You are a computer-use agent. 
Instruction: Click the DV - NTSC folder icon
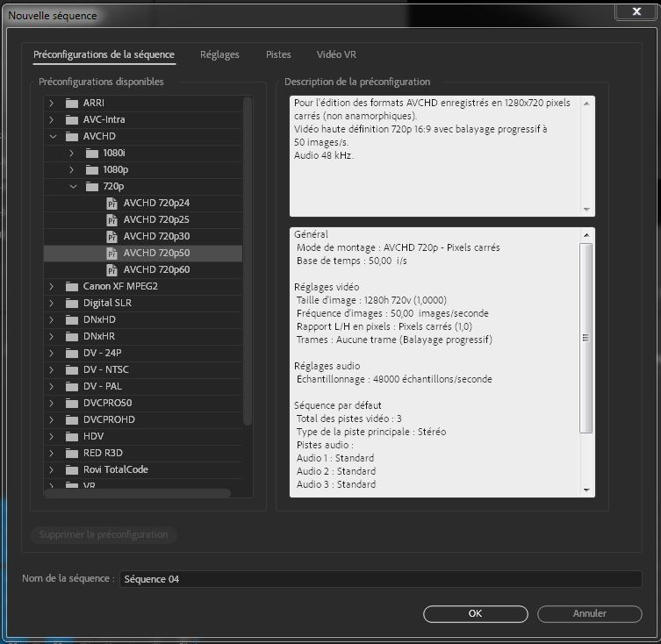tap(72, 369)
